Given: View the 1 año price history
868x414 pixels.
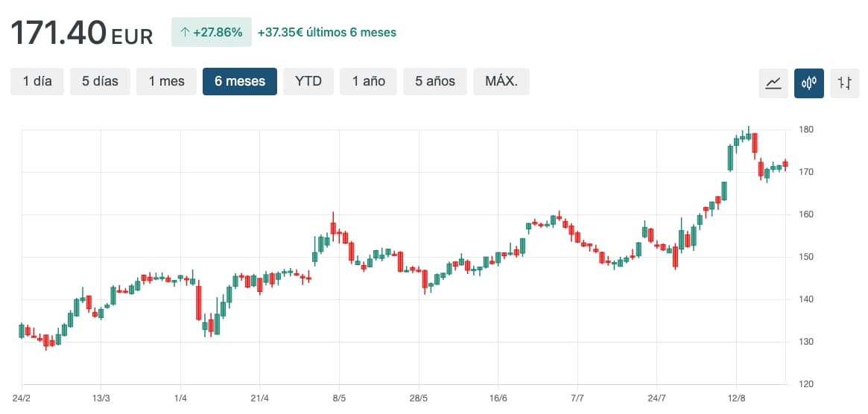Looking at the screenshot, I should (x=369, y=81).
